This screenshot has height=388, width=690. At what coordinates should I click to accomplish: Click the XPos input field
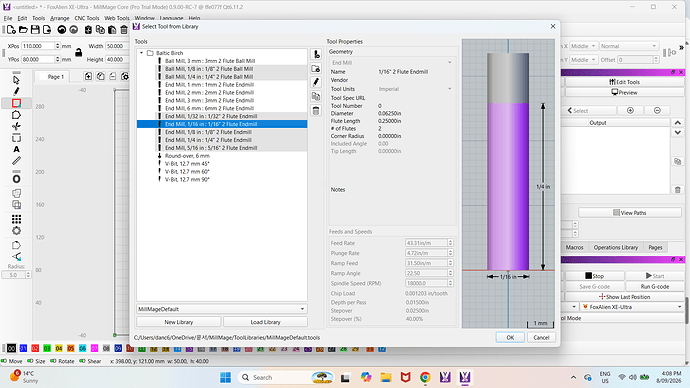(x=38, y=46)
